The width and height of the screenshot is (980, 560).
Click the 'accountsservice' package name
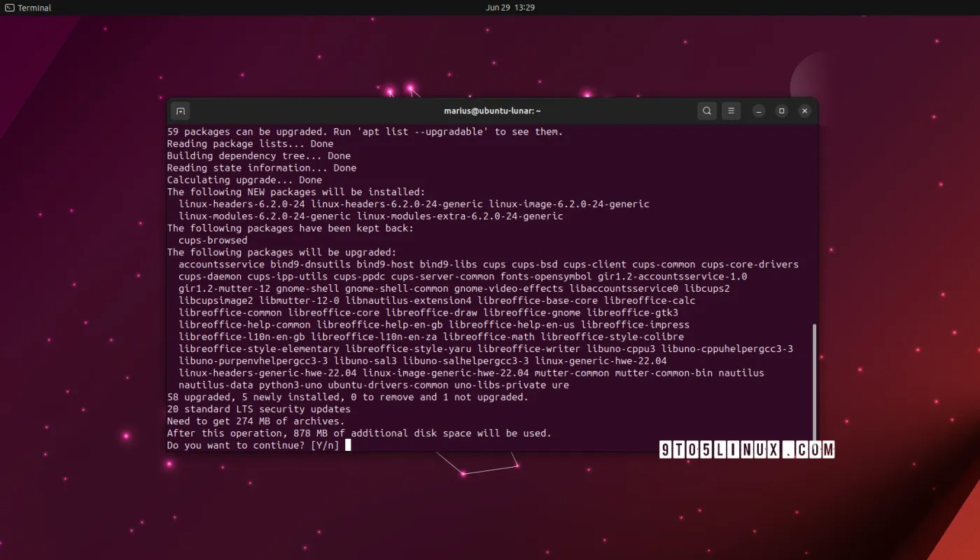pos(222,265)
